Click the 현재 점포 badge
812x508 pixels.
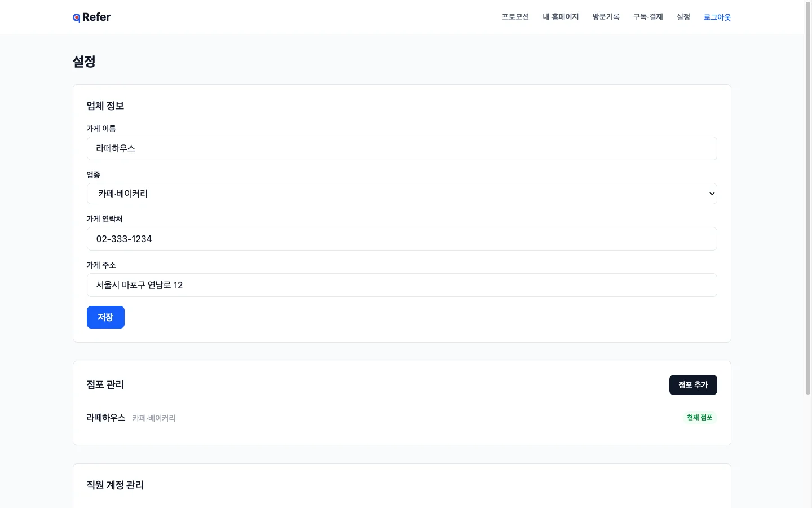pyautogui.click(x=700, y=418)
